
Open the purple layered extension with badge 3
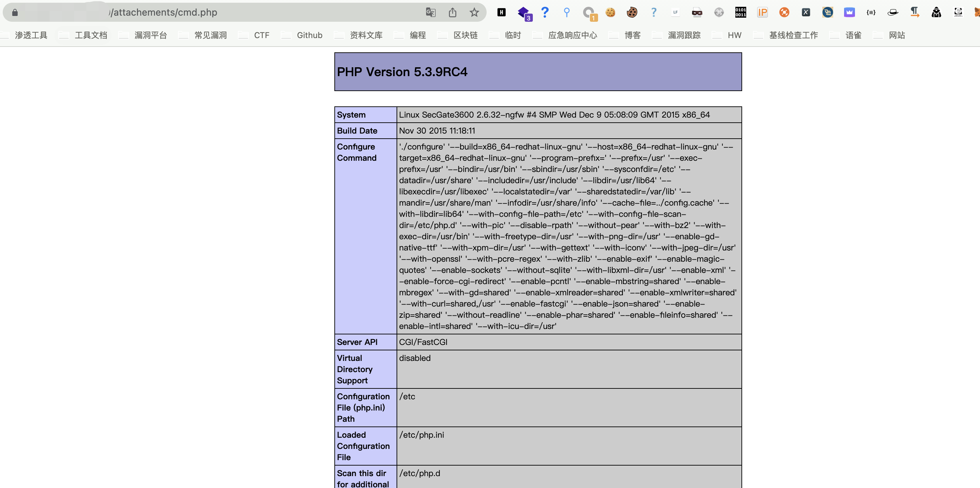click(x=524, y=13)
